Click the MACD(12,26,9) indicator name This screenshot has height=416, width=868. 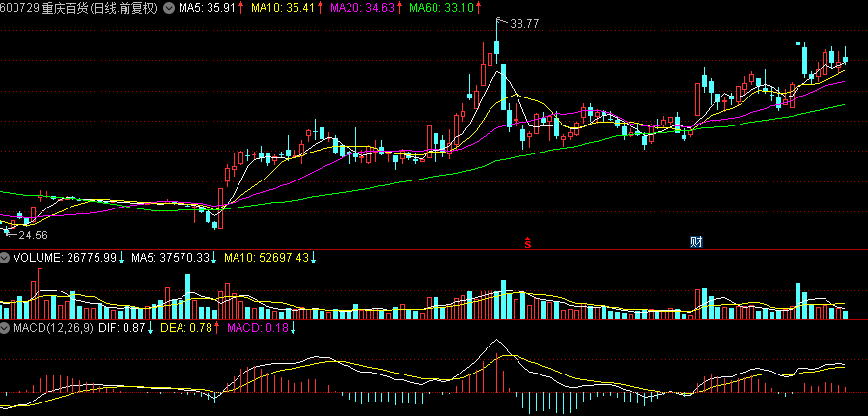(54, 328)
